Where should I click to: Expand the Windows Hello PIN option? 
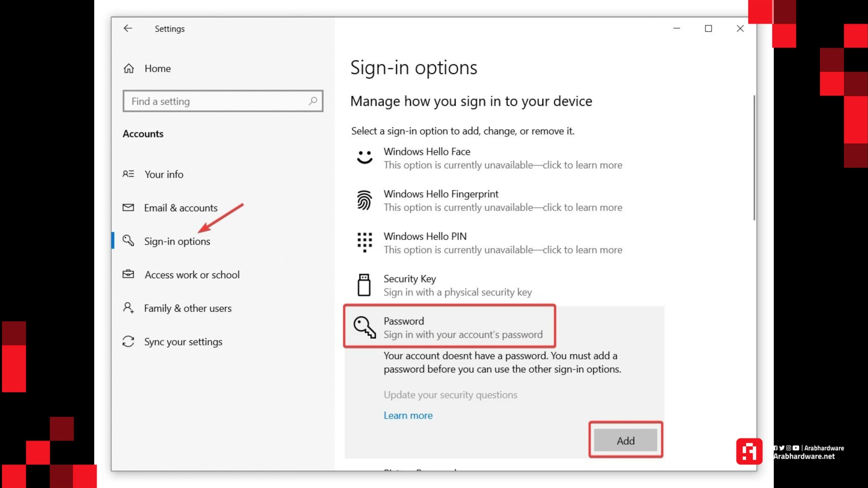504,243
